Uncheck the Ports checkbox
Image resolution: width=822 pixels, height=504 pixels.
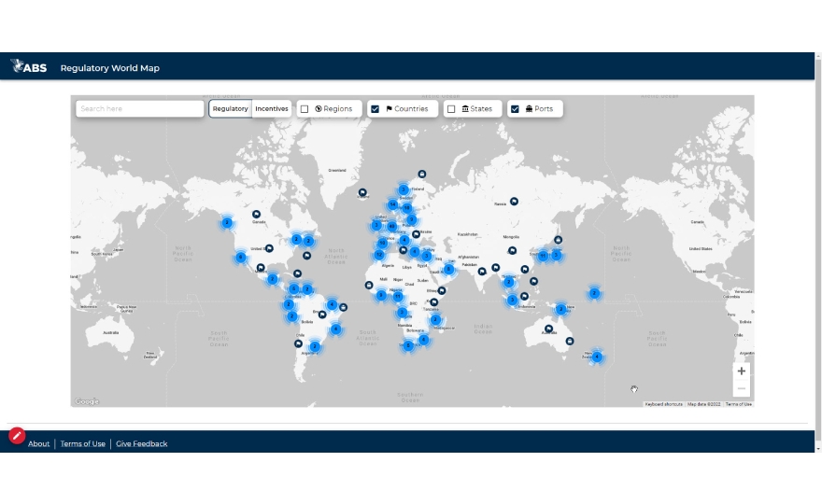[515, 109]
